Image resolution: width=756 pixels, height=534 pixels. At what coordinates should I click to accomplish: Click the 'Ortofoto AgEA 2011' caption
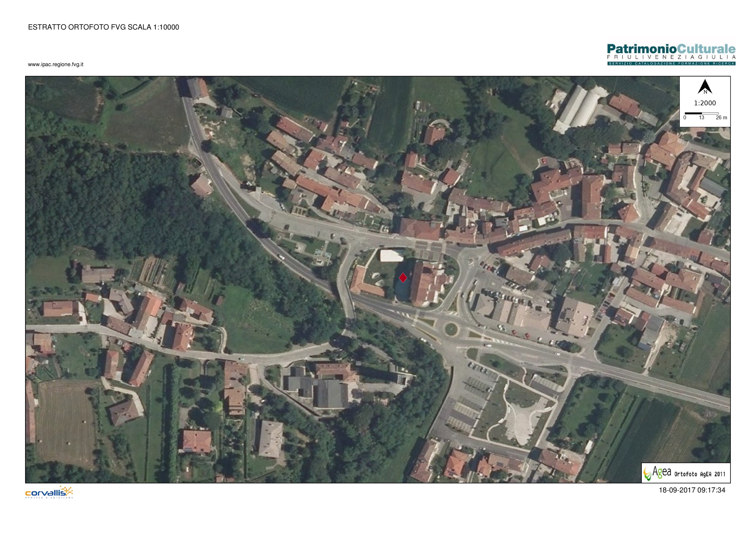tap(700, 474)
